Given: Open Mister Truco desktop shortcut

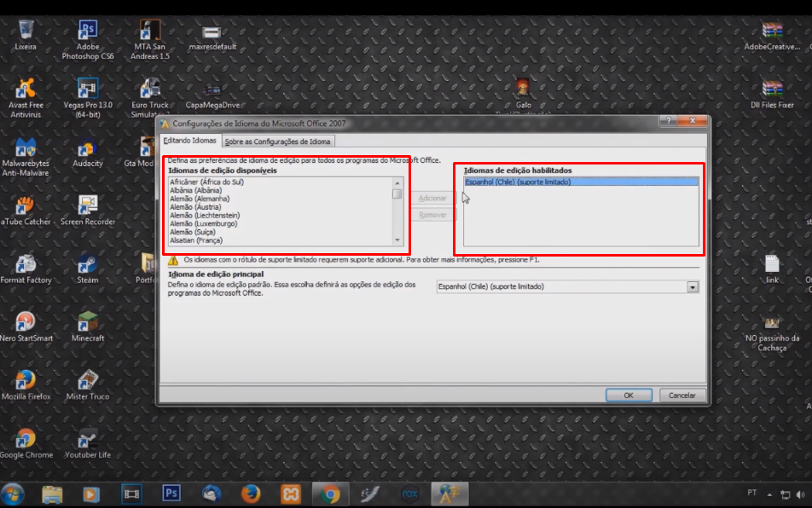Looking at the screenshot, I should (x=88, y=386).
